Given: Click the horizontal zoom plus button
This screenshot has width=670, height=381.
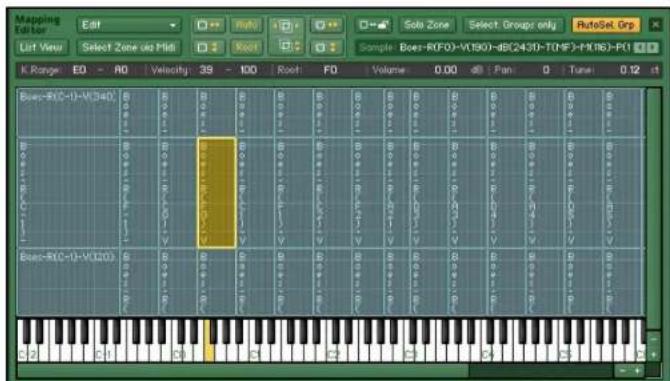Looking at the screenshot, I should point(637,370).
